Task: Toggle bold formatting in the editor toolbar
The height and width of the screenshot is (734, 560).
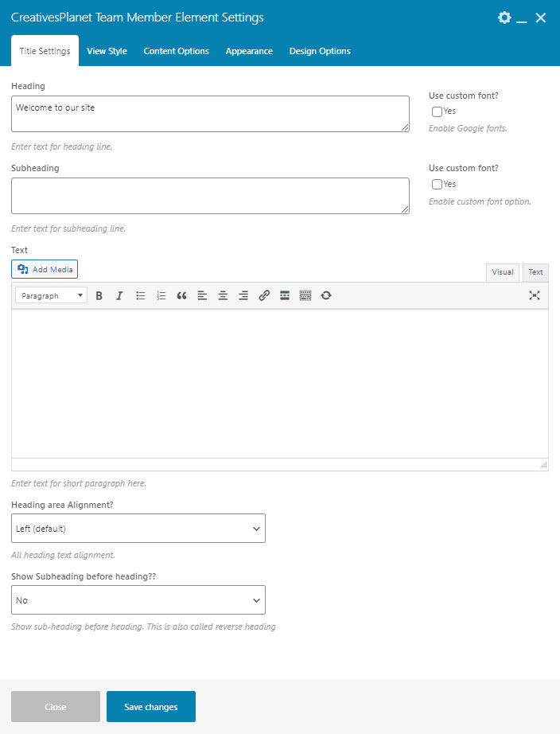Action: tap(99, 295)
